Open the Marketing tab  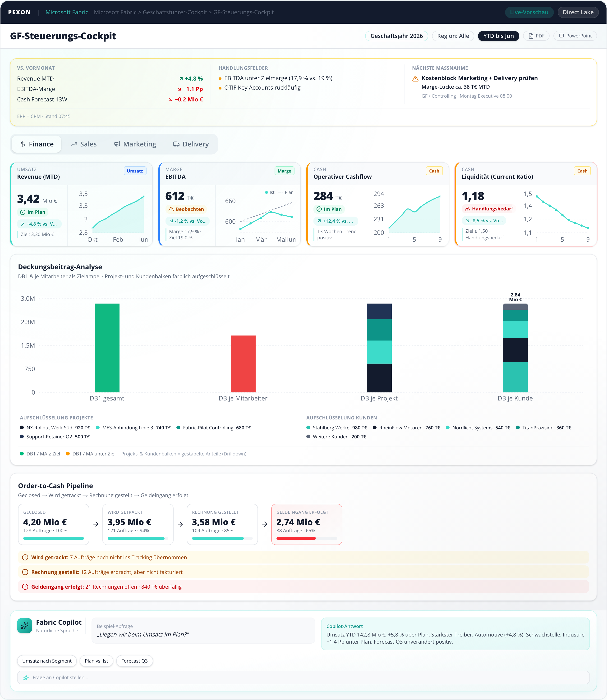[x=135, y=144]
